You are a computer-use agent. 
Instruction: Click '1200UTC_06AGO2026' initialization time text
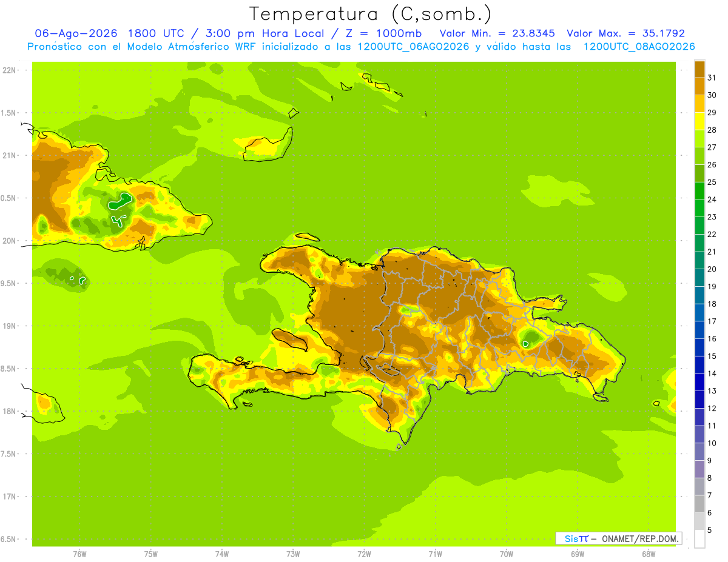point(413,47)
